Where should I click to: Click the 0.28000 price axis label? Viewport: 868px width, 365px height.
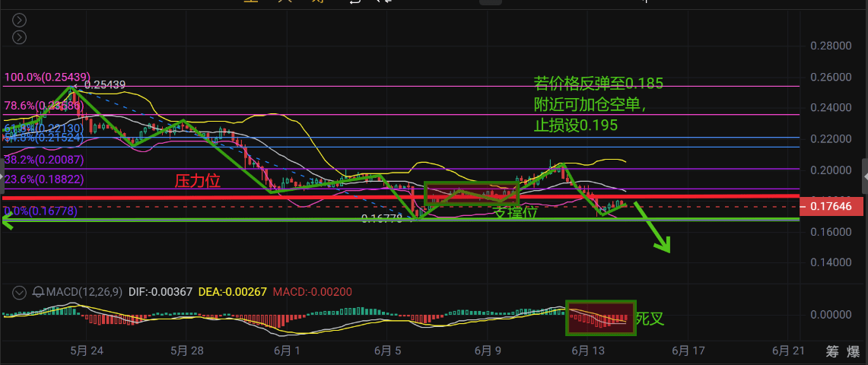831,46
